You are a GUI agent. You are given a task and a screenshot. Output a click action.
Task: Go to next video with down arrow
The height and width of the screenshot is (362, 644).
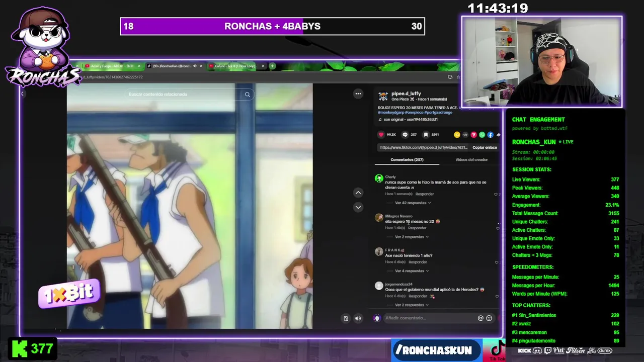click(x=358, y=207)
